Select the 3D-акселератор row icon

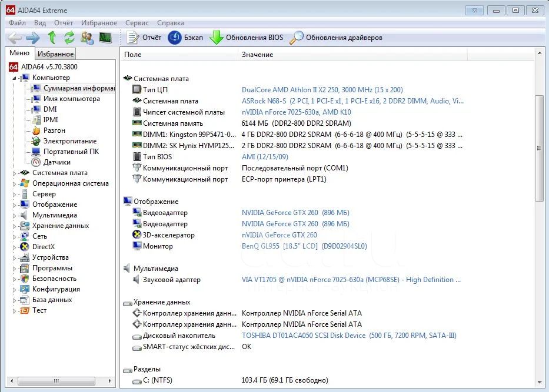tap(137, 234)
